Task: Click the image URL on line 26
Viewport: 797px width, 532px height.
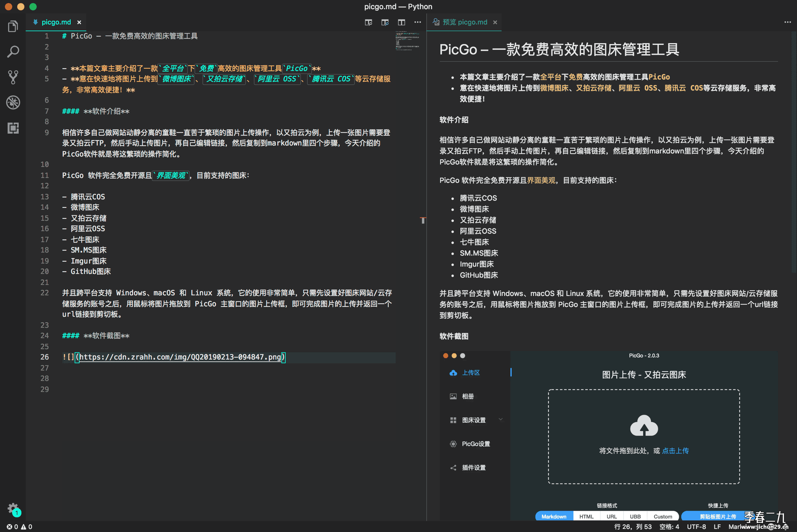Action: pyautogui.click(x=180, y=357)
